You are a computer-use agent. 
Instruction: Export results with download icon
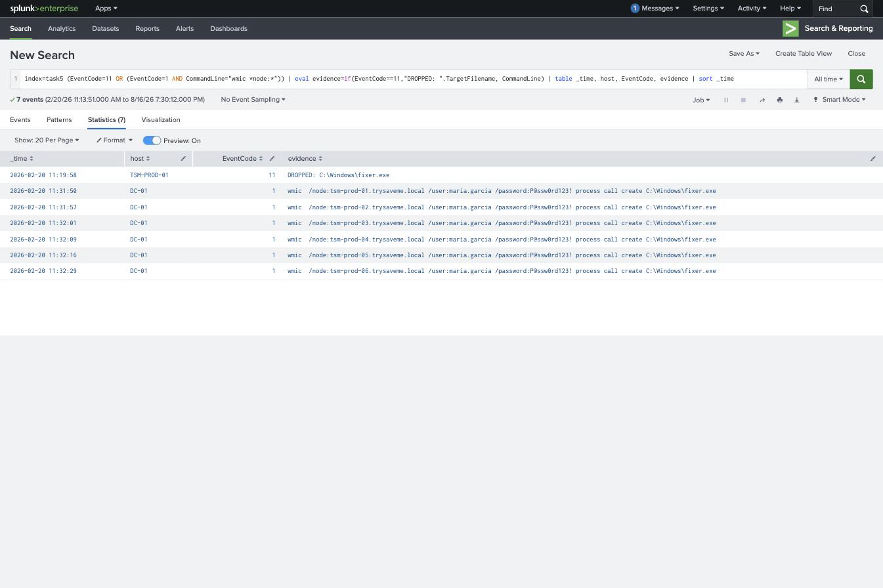(797, 100)
